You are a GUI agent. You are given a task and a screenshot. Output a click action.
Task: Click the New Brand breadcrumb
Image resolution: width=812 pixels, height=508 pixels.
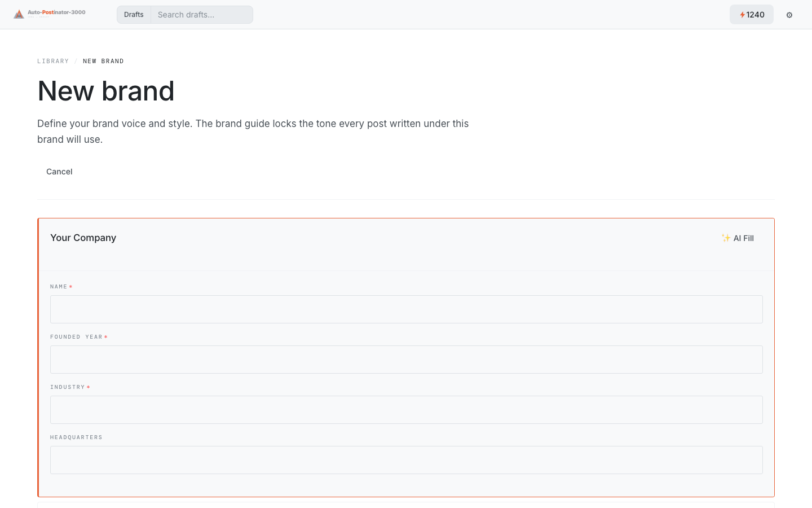pos(103,61)
